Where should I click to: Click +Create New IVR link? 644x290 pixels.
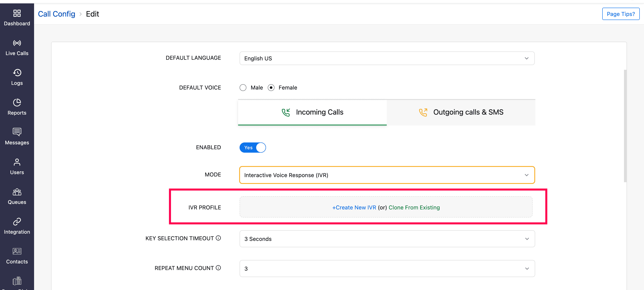(354, 207)
